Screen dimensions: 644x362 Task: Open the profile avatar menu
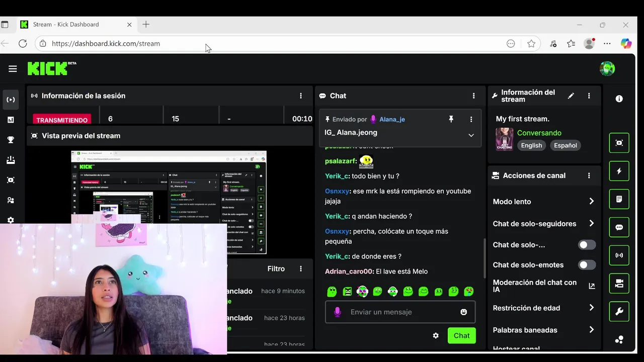coord(607,68)
